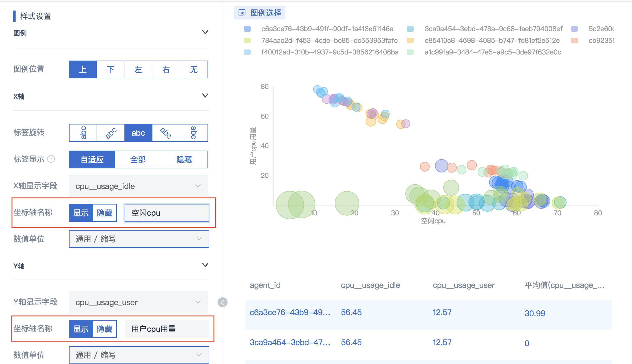Collapse the 图例 section

pos(205,32)
